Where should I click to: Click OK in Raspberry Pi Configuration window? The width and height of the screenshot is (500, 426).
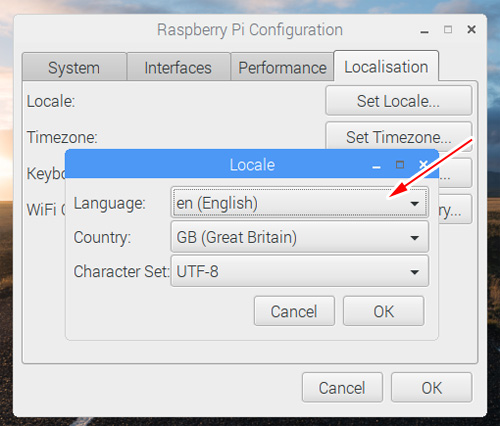coord(432,387)
